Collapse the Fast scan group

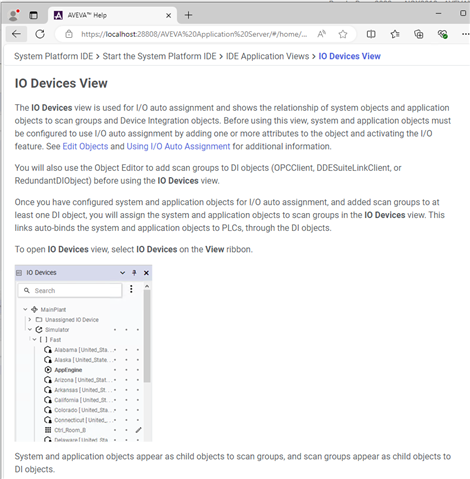pyautogui.click(x=34, y=339)
